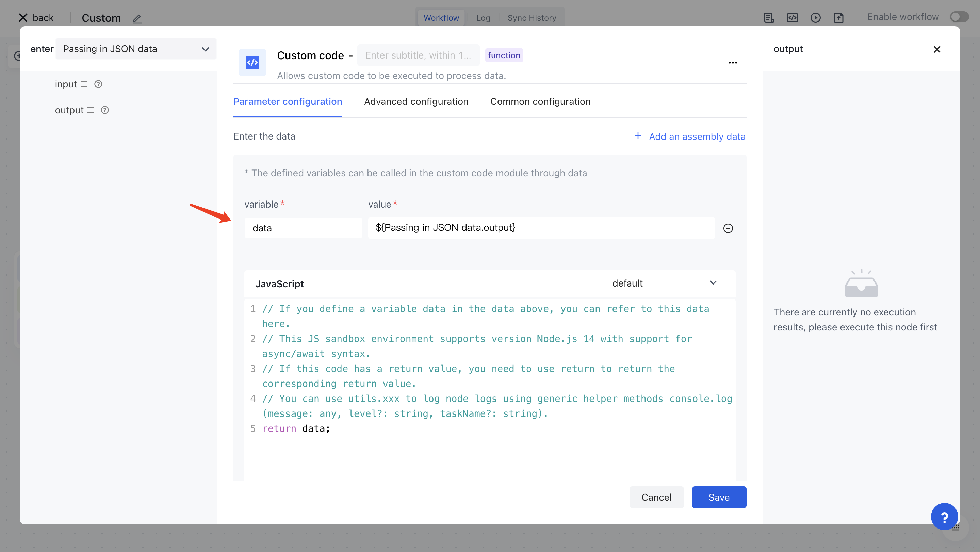The height and width of the screenshot is (552, 980).
Task: Open the blue question mark help bubble
Action: click(944, 517)
